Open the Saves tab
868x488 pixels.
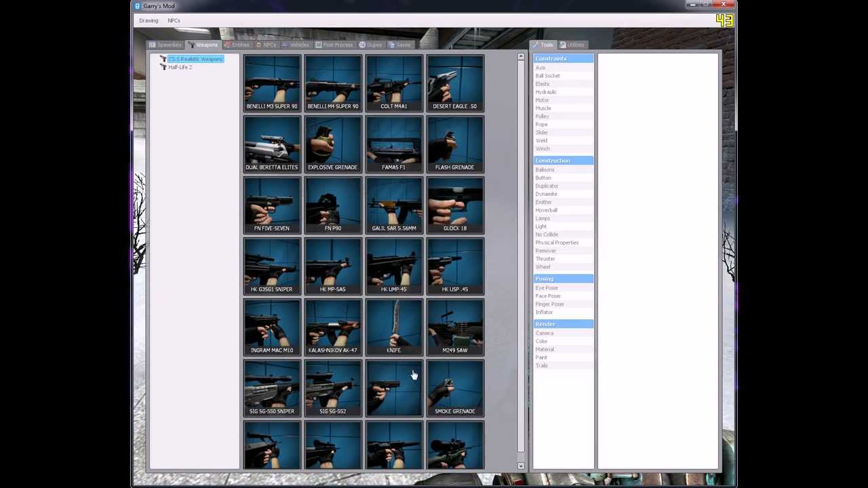[x=400, y=45]
